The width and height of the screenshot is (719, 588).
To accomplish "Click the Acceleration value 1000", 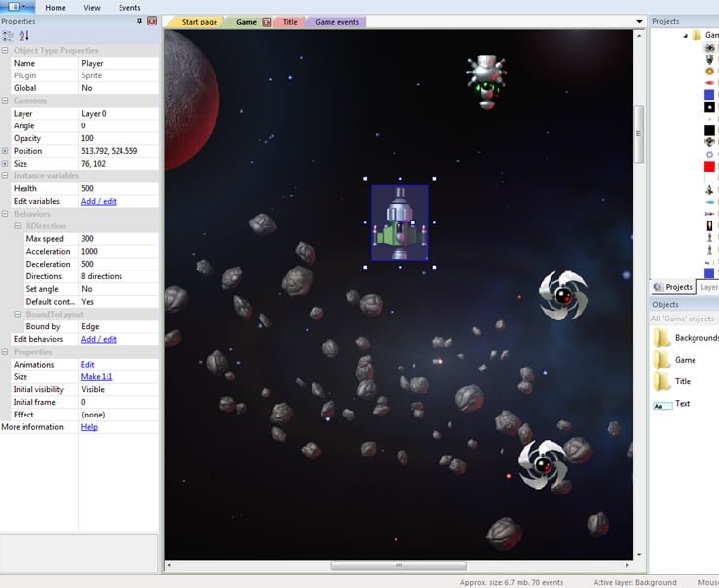I will [119, 251].
